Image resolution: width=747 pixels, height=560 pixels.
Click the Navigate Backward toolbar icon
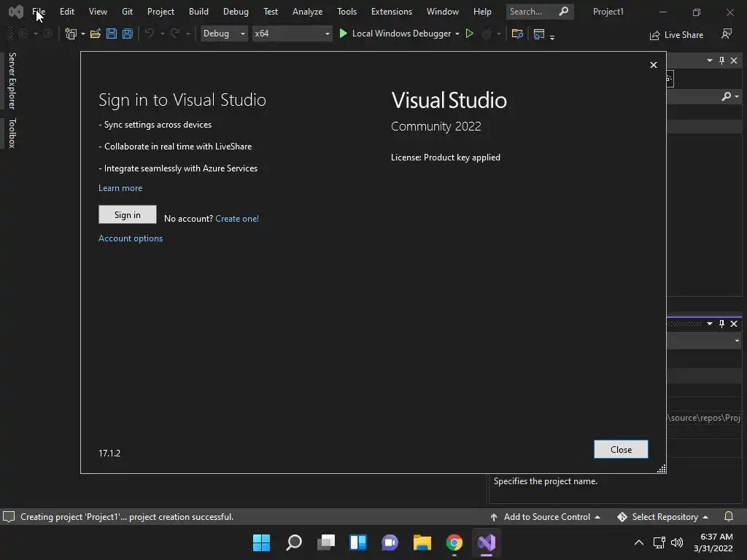pyautogui.click(x=23, y=34)
